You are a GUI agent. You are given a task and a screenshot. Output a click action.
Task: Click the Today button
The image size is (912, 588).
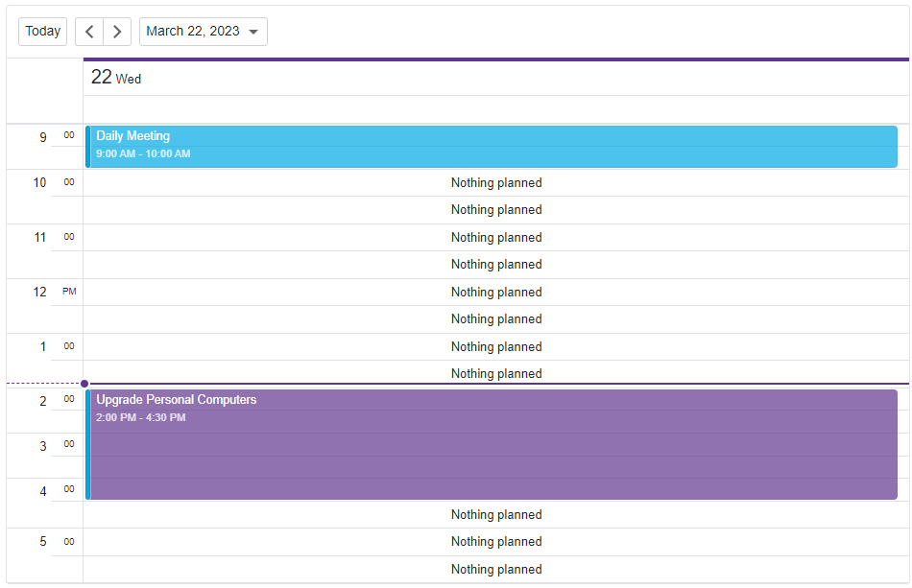tap(42, 31)
